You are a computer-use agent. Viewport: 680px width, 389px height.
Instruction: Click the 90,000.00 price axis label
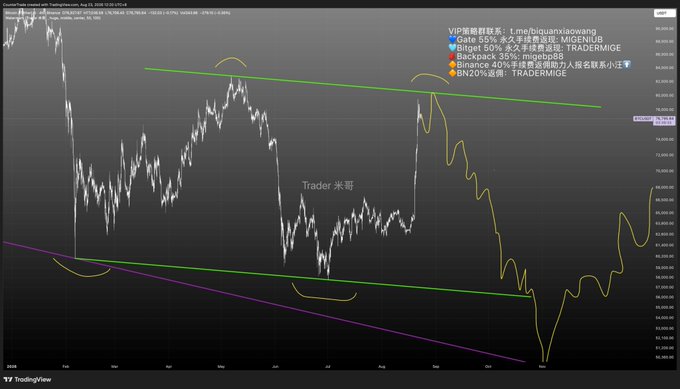click(665, 29)
